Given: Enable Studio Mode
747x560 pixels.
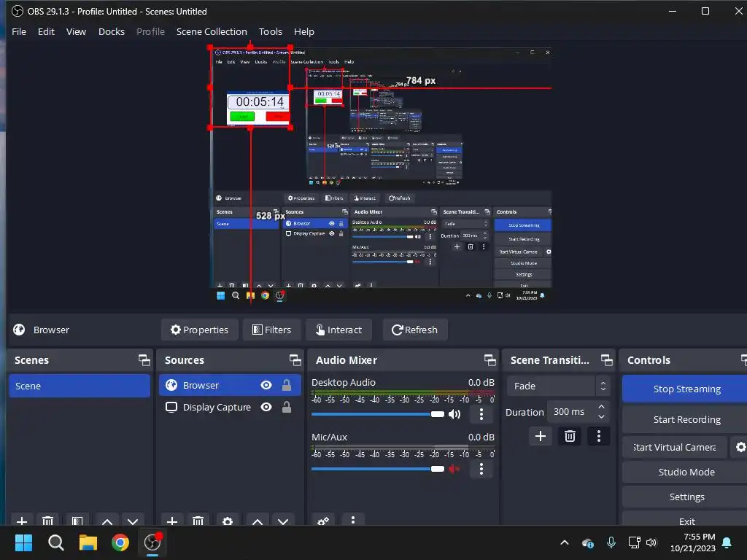Looking at the screenshot, I should (686, 472).
